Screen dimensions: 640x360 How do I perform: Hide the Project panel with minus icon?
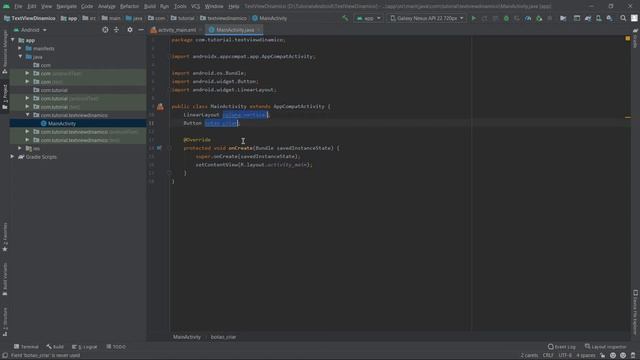coord(141,30)
